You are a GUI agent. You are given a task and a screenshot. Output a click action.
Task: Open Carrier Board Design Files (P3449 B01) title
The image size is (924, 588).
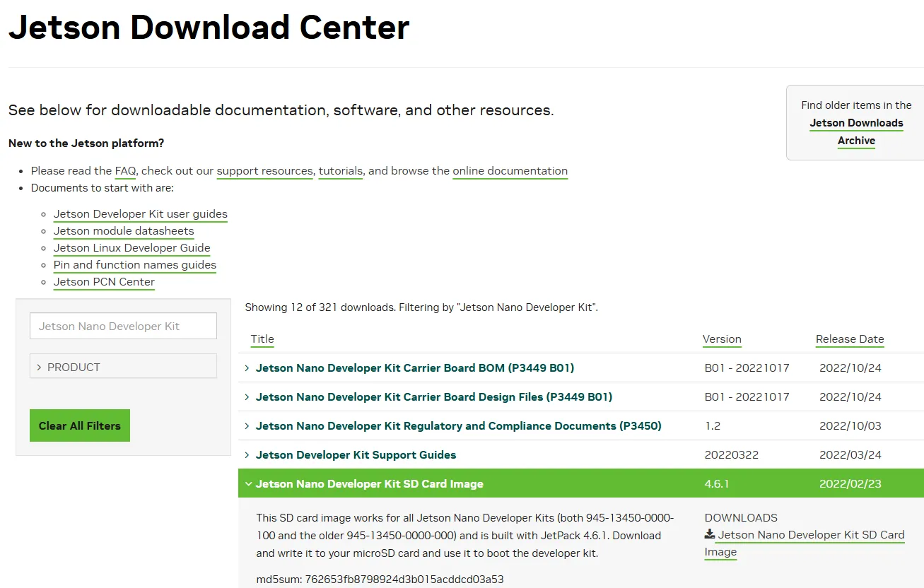click(x=434, y=397)
